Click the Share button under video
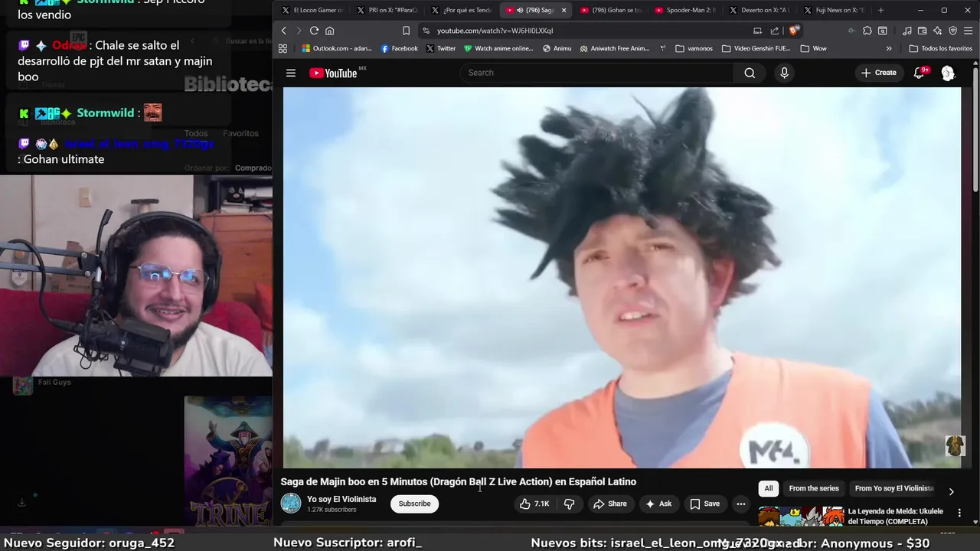 [x=609, y=504]
